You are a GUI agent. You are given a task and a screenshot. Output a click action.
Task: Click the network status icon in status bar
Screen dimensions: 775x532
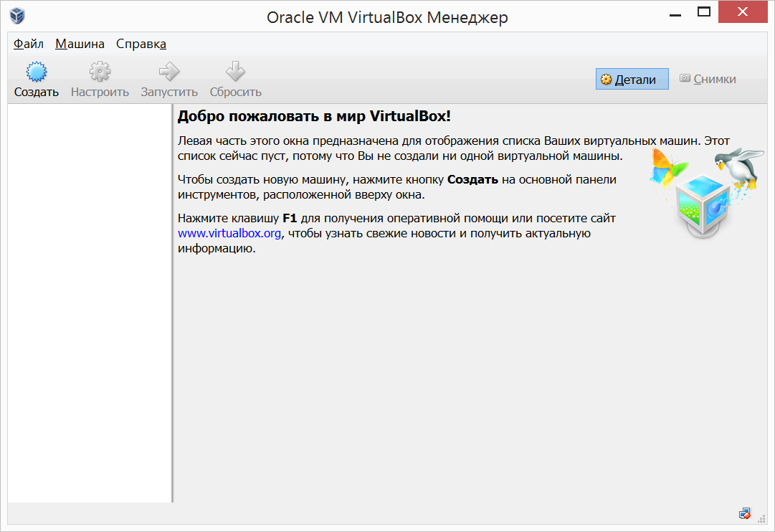pos(745,513)
